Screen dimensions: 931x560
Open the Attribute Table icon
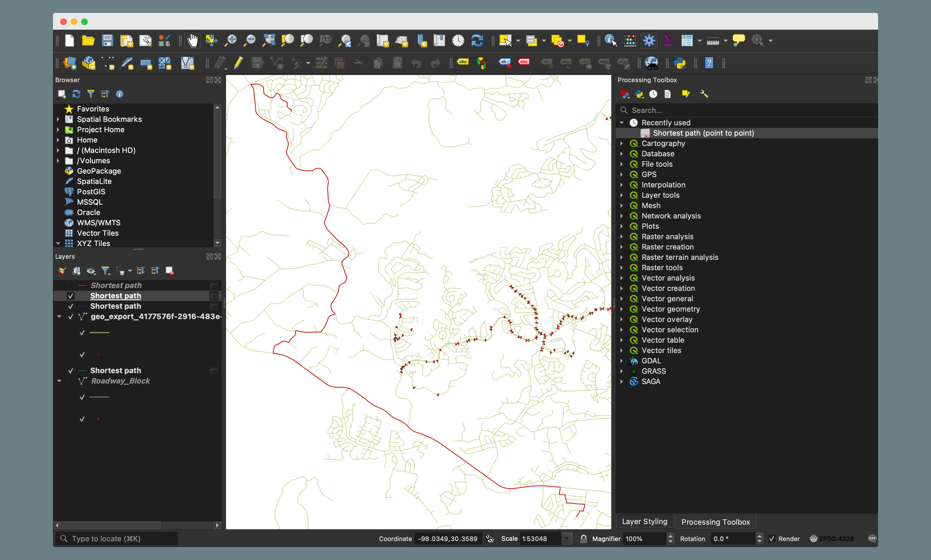click(x=687, y=41)
